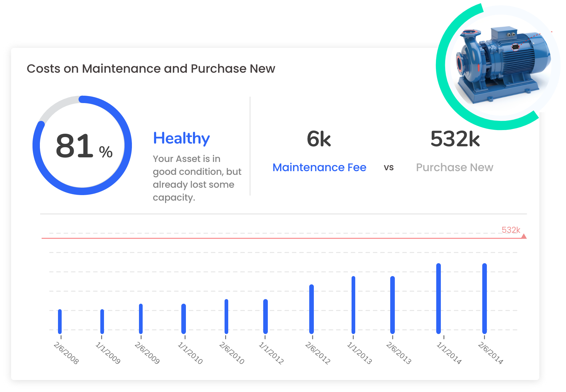Select the 1/1/2013 bar
The image size is (566, 392).
353,305
